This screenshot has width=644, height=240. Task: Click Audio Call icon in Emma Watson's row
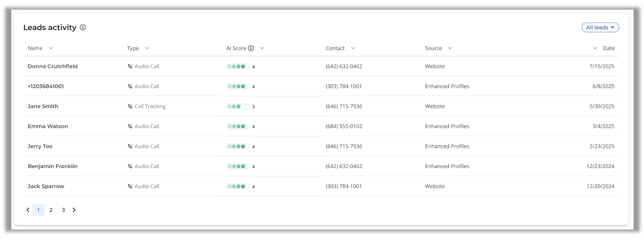130,127
